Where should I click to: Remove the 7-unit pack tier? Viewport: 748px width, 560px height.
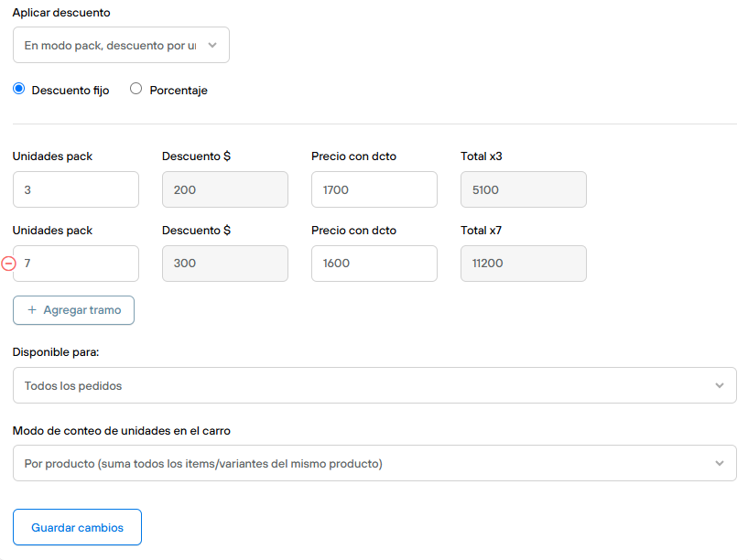tap(8, 264)
